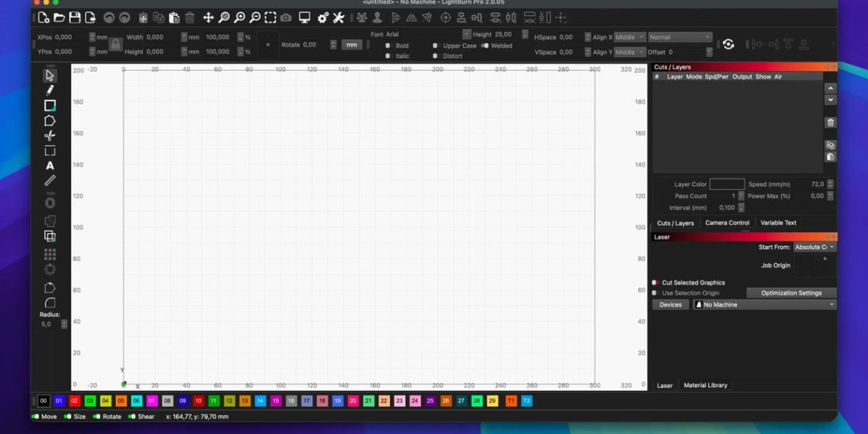Expand the Start From dropdown
868x434 pixels.
pyautogui.click(x=814, y=247)
